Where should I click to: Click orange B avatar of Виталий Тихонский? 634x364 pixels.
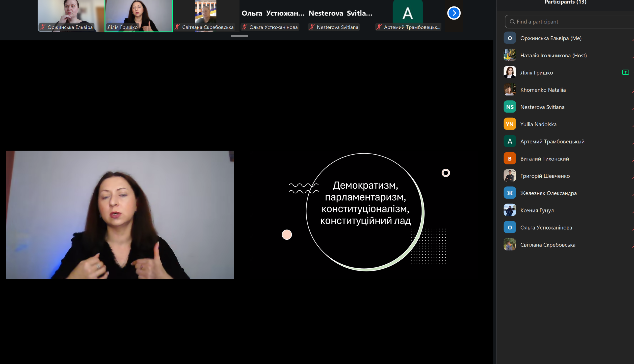(510, 159)
